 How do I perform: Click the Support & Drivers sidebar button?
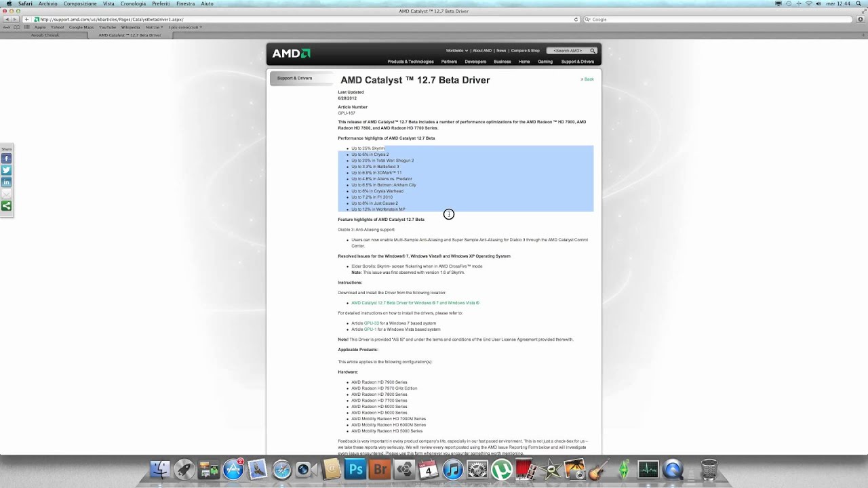pyautogui.click(x=302, y=78)
